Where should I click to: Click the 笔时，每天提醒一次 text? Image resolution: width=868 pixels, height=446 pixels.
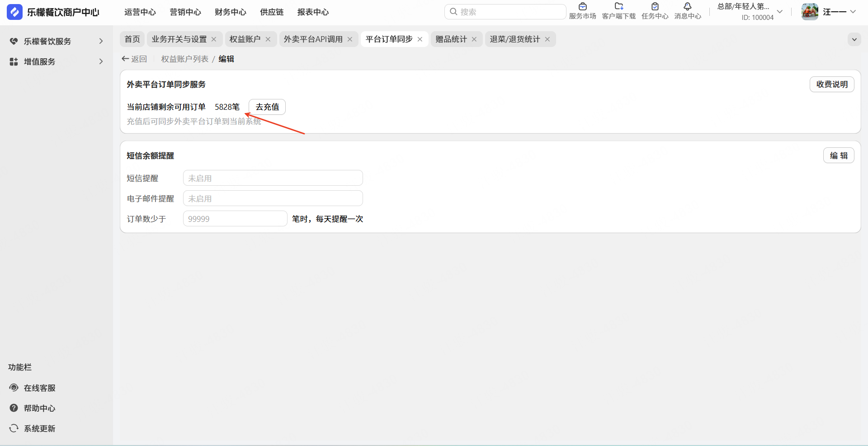click(x=328, y=219)
